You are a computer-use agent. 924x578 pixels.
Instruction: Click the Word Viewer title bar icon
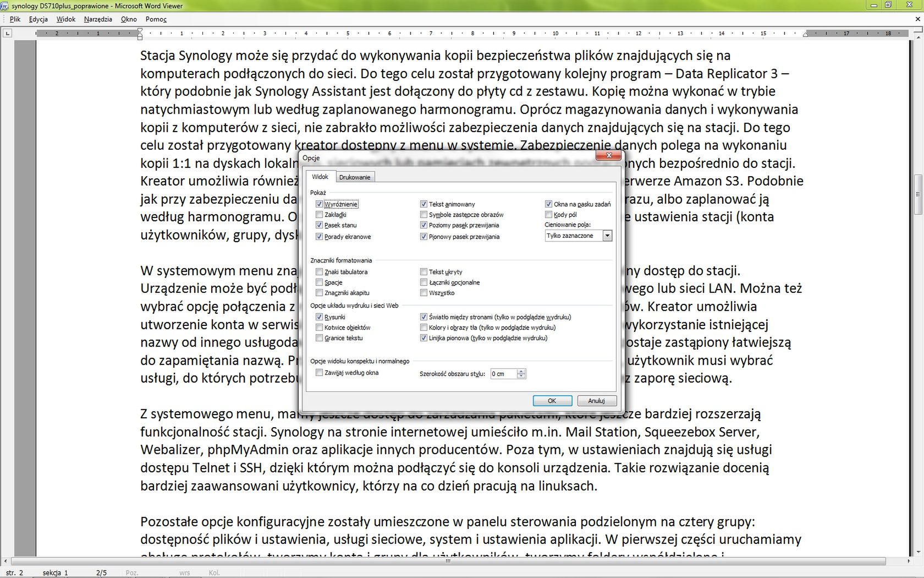point(5,6)
